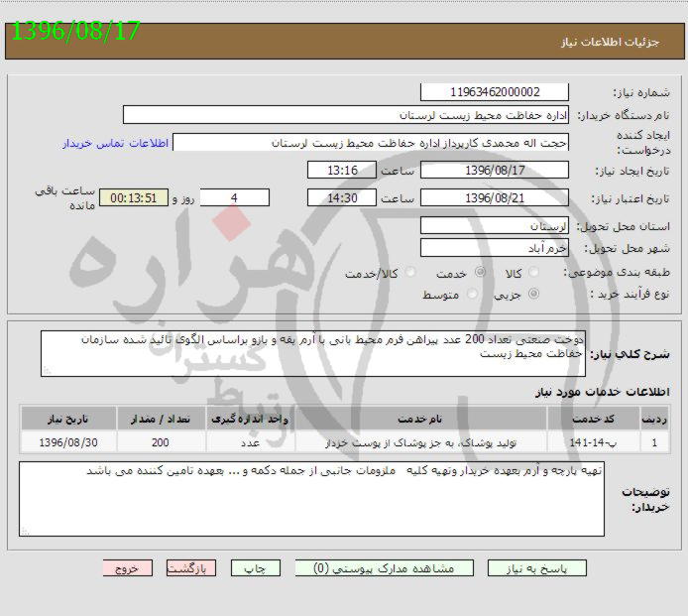Select the جزیی purchase type radio
688x616 pixels.
(x=533, y=294)
